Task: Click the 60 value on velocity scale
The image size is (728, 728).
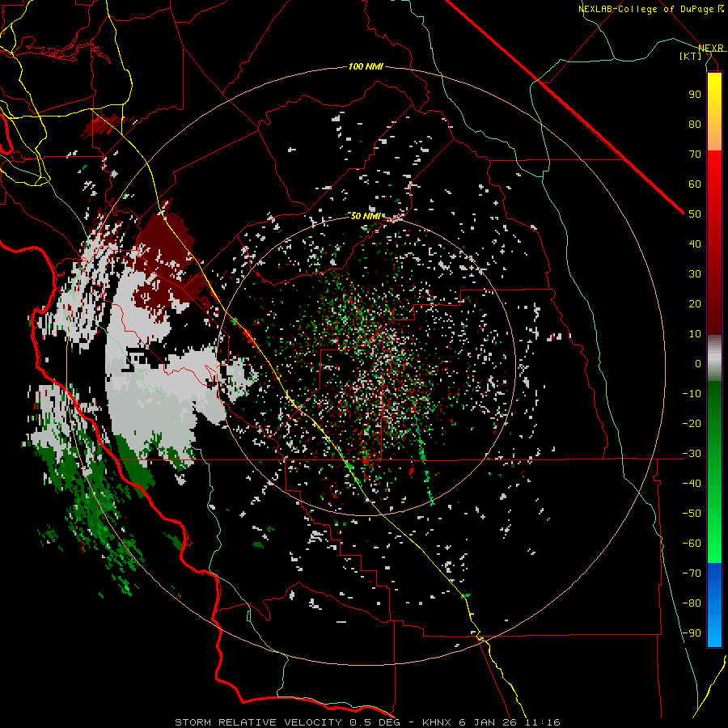Action: [x=695, y=184]
